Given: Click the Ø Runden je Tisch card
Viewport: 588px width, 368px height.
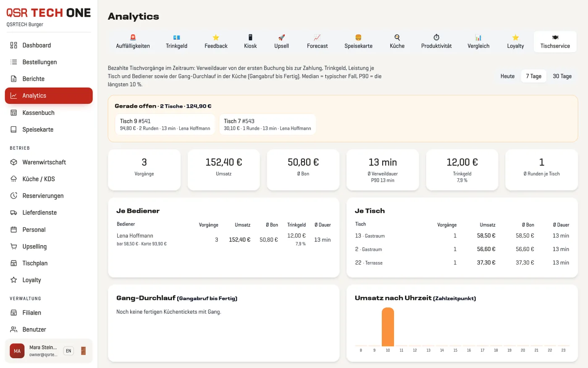Looking at the screenshot, I should tap(541, 170).
